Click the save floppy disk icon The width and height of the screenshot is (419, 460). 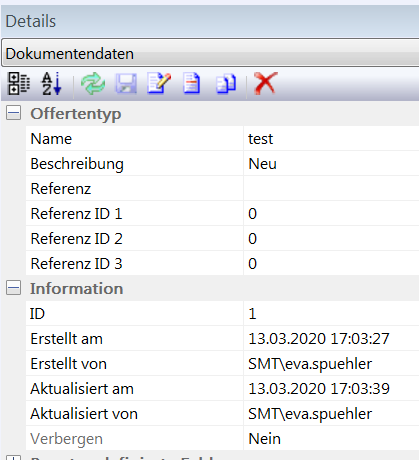tap(126, 83)
